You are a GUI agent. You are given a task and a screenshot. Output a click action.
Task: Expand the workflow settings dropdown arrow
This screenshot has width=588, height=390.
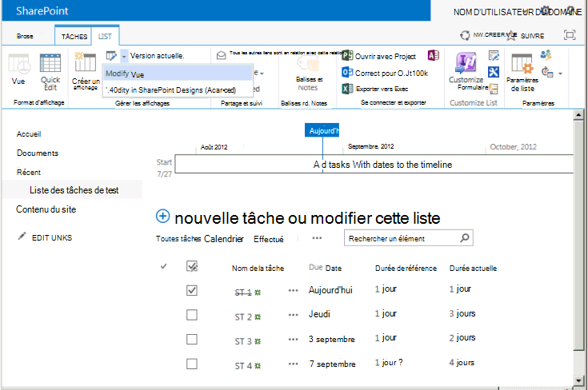tap(560, 74)
